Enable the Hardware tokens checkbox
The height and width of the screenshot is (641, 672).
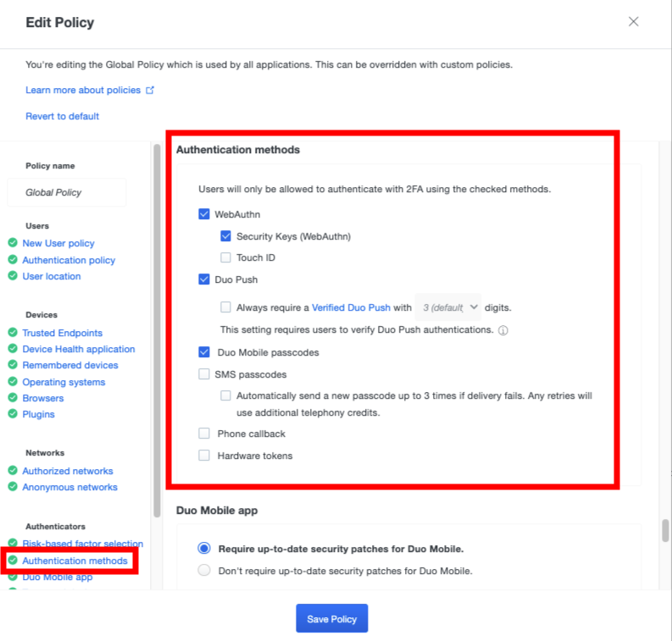pyautogui.click(x=204, y=456)
